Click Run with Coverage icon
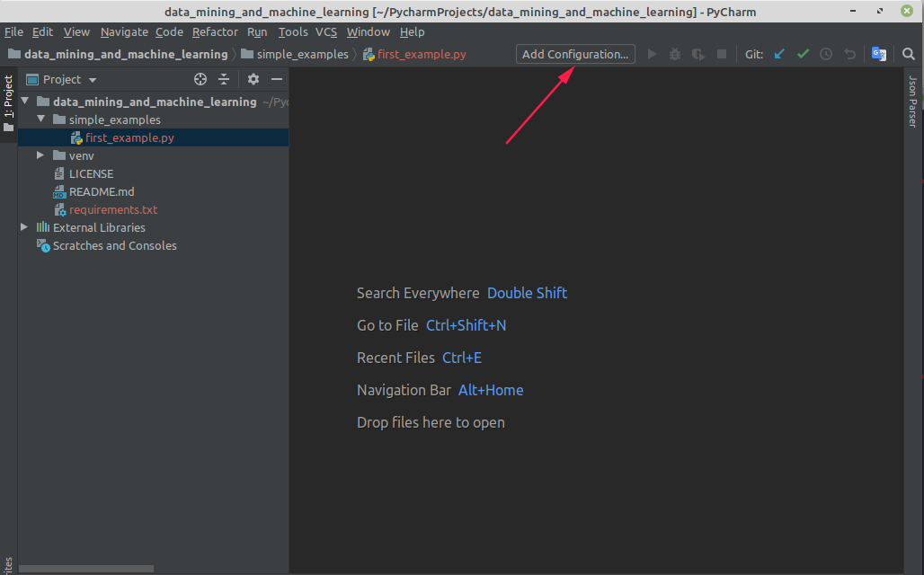 click(x=698, y=54)
